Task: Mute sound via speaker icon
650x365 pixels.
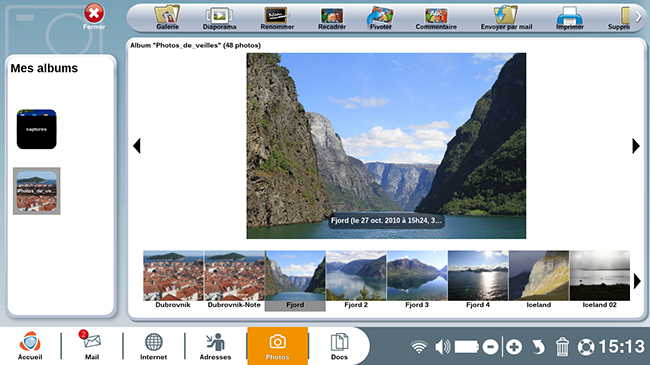Action: pos(442,347)
